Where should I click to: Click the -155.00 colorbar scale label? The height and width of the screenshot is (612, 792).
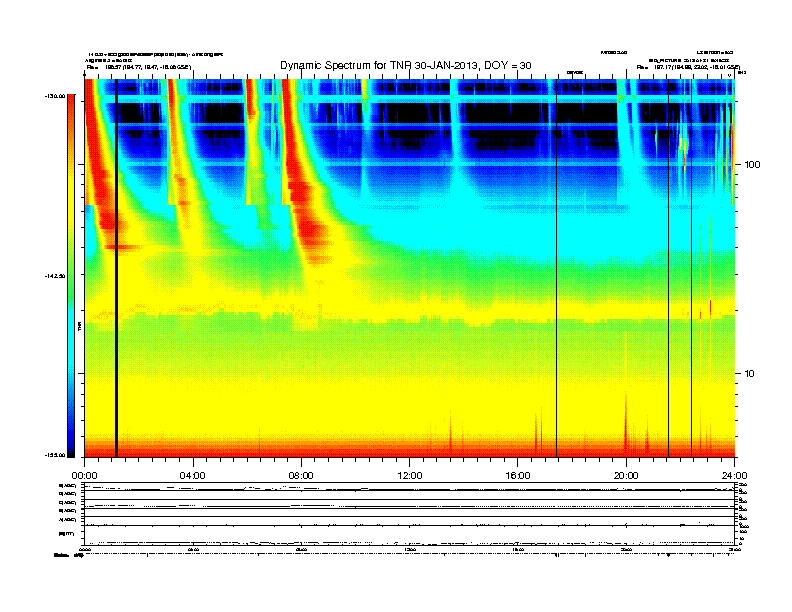tap(55, 455)
